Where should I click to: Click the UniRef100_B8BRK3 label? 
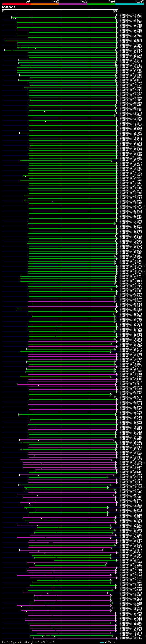point(131,304)
